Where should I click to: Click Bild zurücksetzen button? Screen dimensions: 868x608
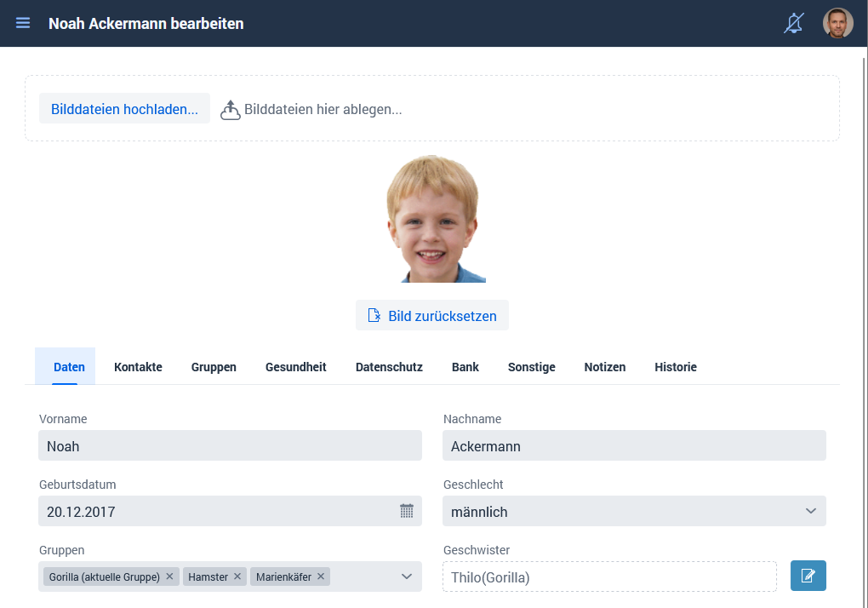(431, 316)
